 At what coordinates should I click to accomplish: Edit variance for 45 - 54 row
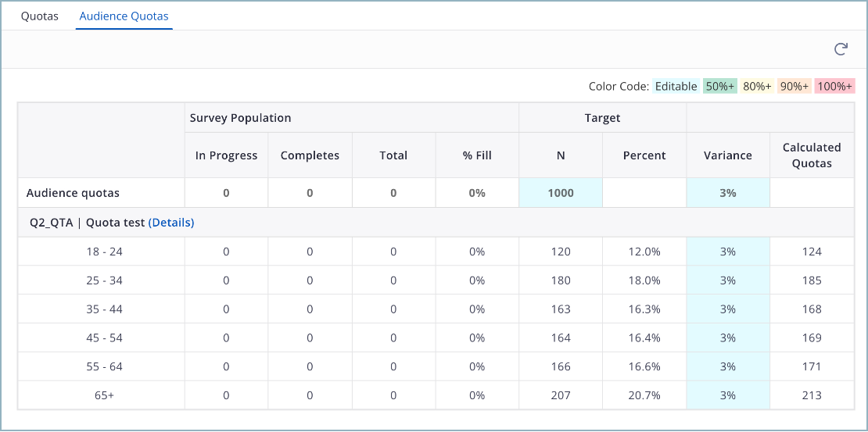tap(728, 338)
